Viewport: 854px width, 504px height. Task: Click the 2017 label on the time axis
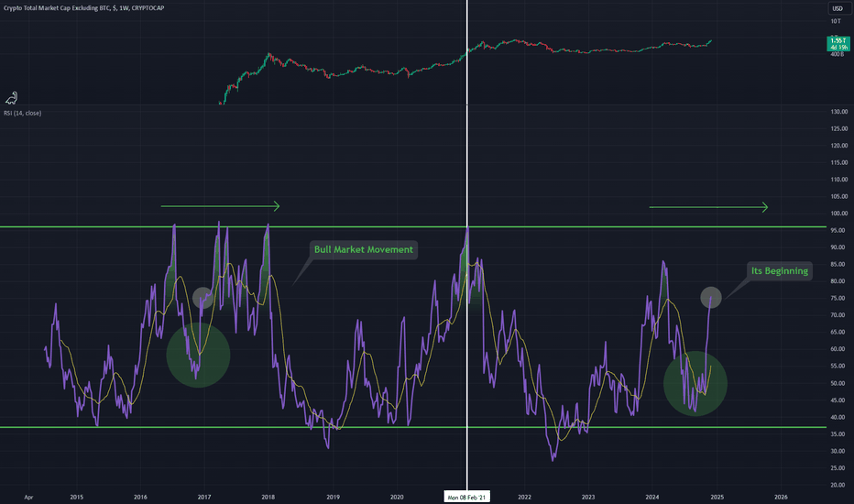[x=204, y=497]
